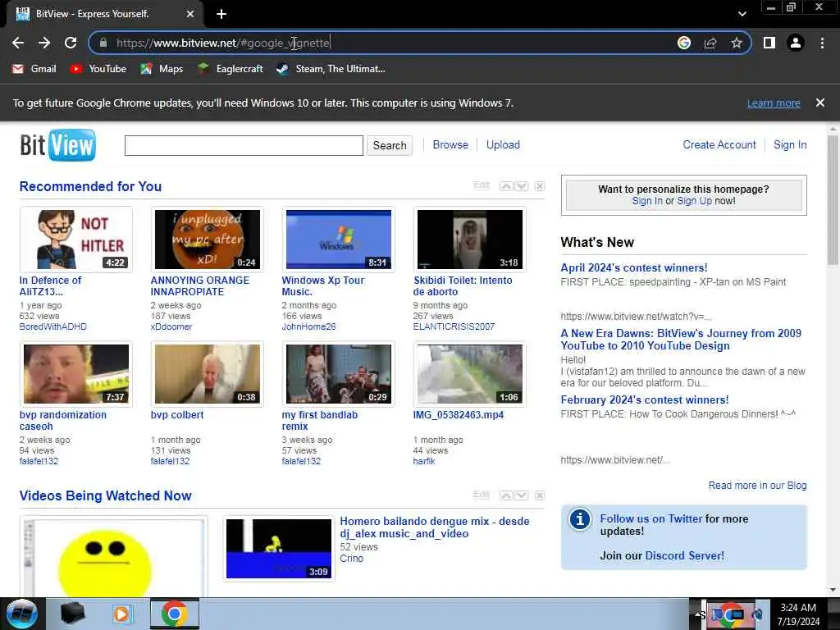840x630 pixels.
Task: Go back using the browser back arrow
Action: pyautogui.click(x=18, y=43)
